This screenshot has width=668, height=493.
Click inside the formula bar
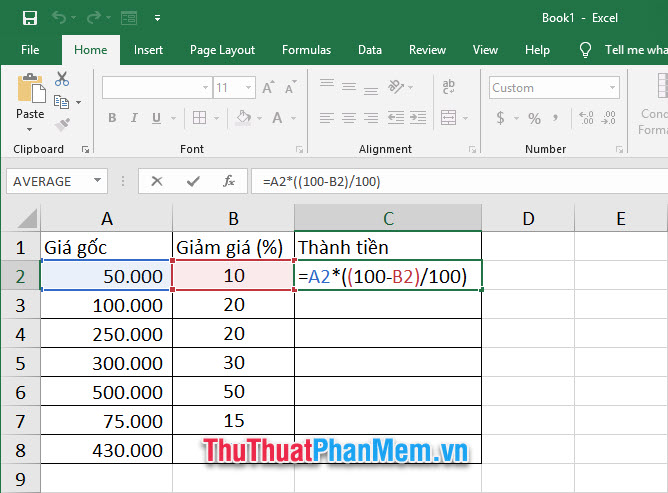coord(459,181)
